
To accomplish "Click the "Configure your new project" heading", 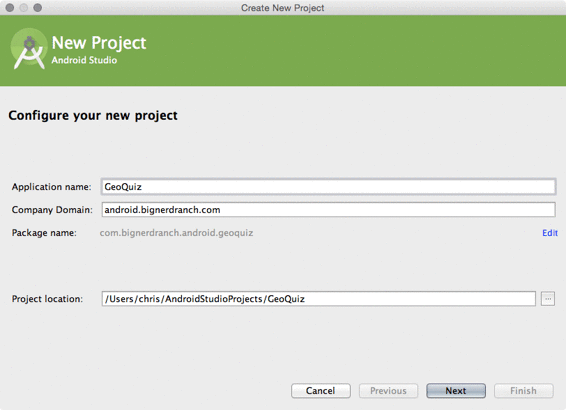I will click(93, 116).
